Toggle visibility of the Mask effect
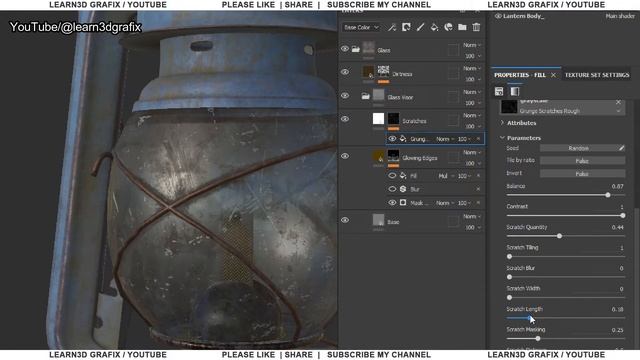Image resolution: width=640 pixels, height=360 pixels. pos(392,202)
